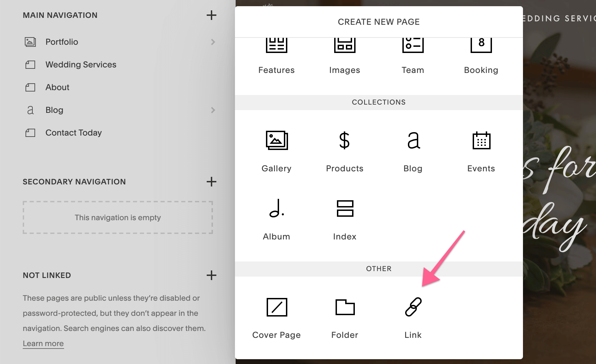
Task: Expand the Portfolio navigation item
Action: [x=213, y=42]
